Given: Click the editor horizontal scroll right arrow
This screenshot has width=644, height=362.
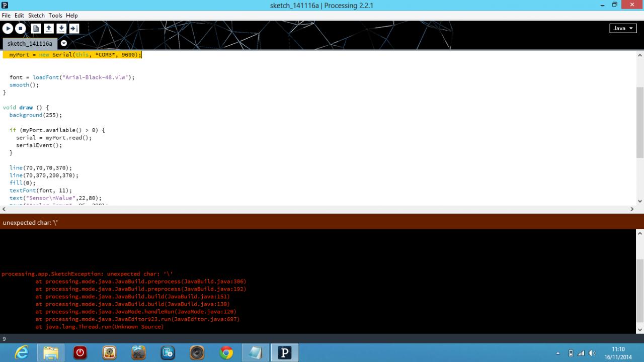Looking at the screenshot, I should [632, 209].
